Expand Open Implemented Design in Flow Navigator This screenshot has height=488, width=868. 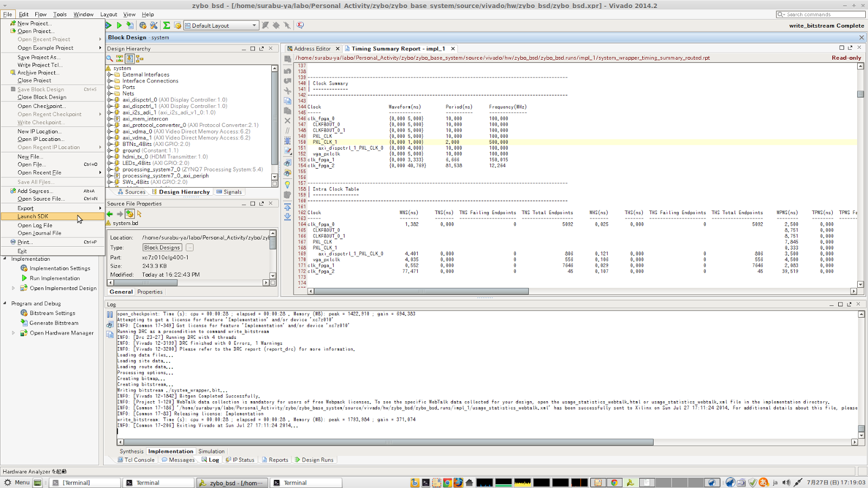(14, 288)
